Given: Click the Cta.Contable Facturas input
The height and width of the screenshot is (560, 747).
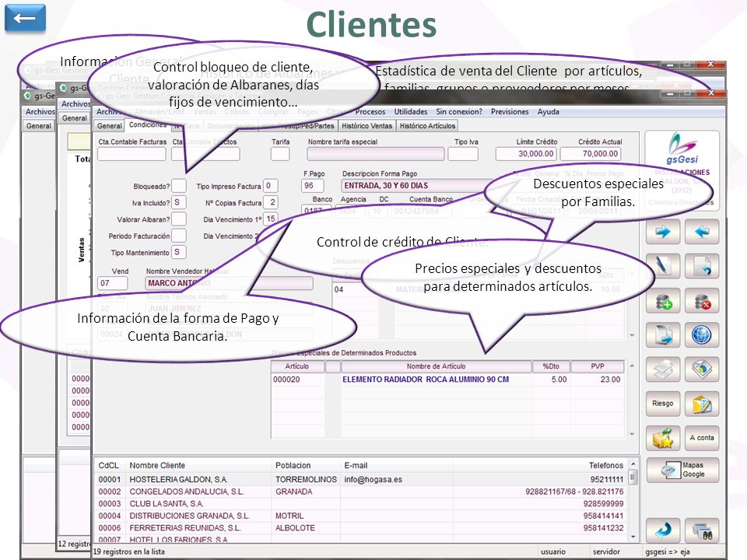Looking at the screenshot, I should 132,154.
